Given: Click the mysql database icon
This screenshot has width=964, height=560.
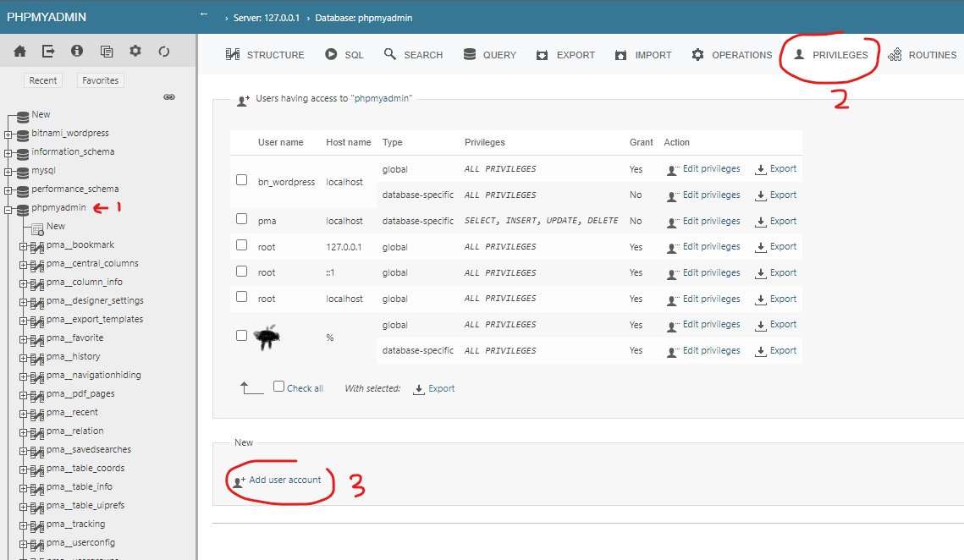Looking at the screenshot, I should click(x=23, y=173).
